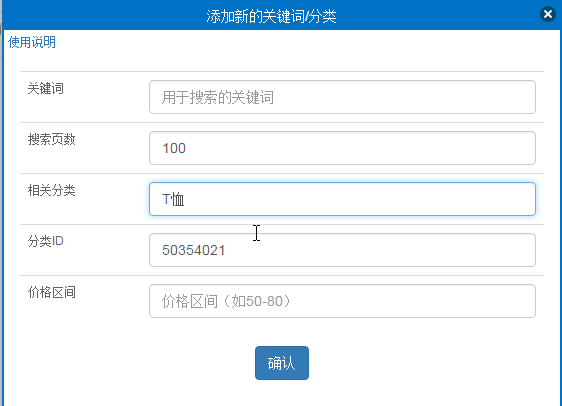
Task: Click the 用于搜索的关键词 placeholder text
Action: [x=218, y=97]
